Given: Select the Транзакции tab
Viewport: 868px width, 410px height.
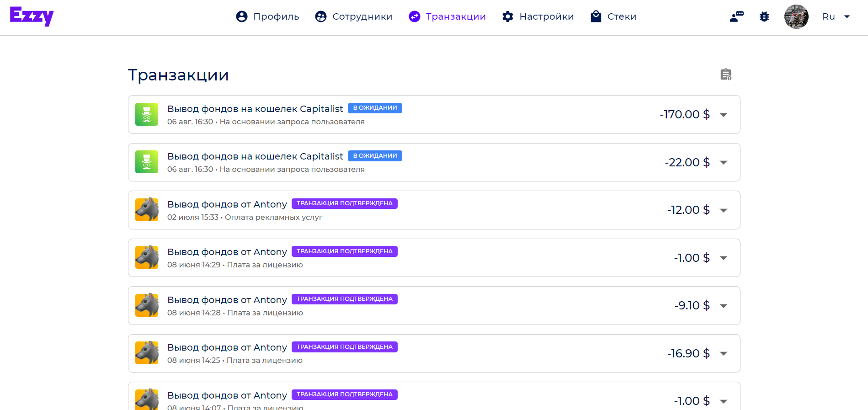Looking at the screenshot, I should (447, 16).
